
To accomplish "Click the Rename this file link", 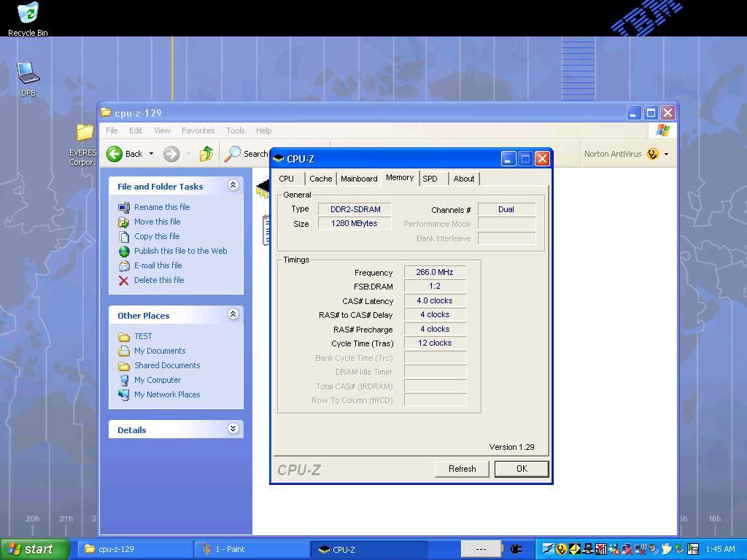I will point(162,207).
